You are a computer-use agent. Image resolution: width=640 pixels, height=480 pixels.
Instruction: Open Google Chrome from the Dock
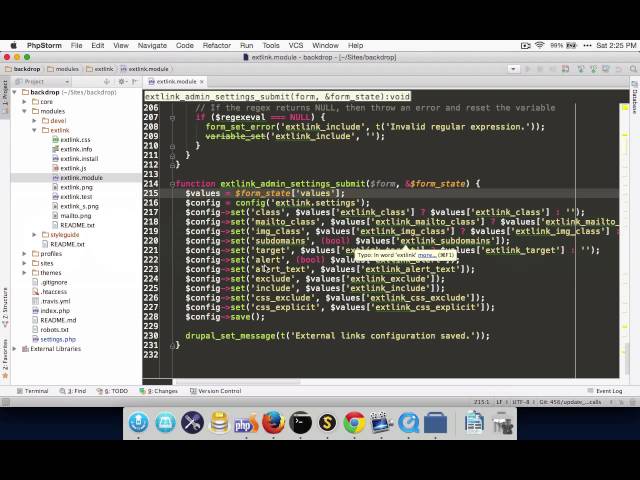click(x=354, y=422)
